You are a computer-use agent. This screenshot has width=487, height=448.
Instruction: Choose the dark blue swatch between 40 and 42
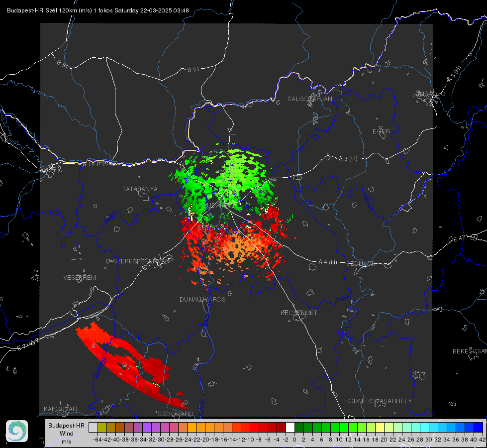(479, 428)
